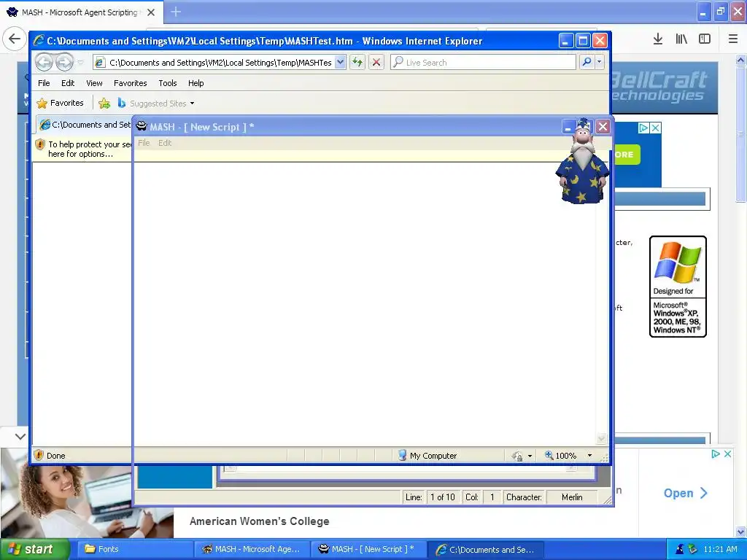
Task: Select the C:\Documents and Settings IE tab
Action: tap(85, 125)
